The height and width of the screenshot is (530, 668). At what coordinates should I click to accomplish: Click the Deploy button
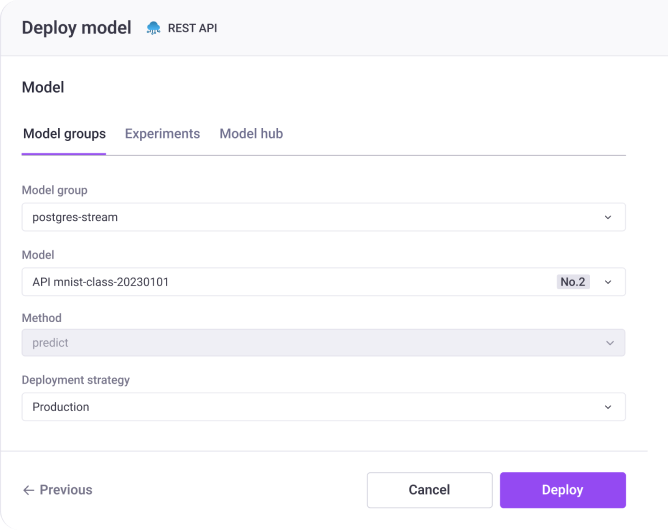[x=563, y=490]
